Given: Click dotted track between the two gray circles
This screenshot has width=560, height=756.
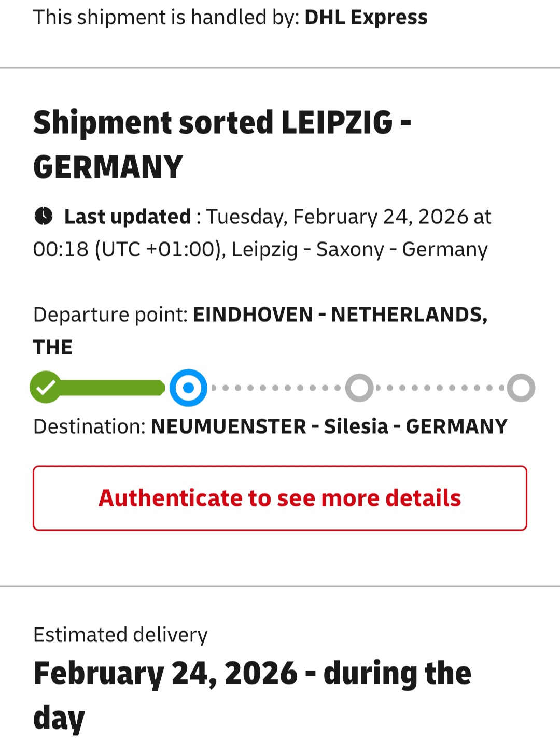Looking at the screenshot, I should 441,388.
